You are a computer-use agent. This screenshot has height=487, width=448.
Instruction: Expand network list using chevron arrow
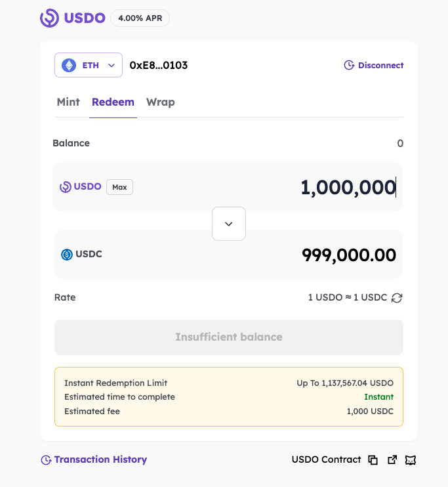click(x=112, y=66)
